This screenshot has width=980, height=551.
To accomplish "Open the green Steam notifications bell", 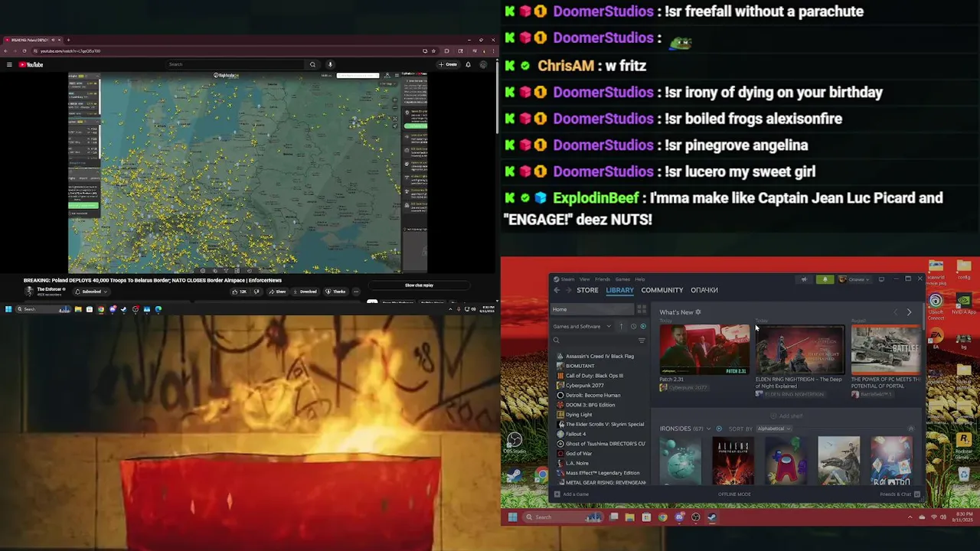I will [x=825, y=279].
